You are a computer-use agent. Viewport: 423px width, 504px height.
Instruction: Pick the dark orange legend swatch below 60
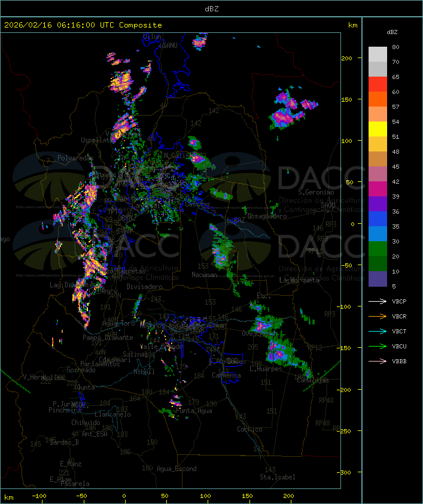[378, 99]
